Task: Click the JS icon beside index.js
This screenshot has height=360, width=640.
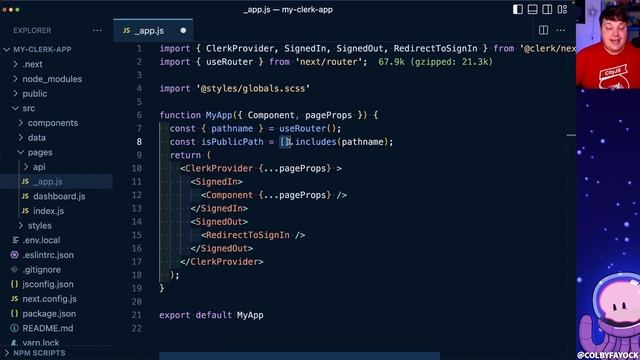Action: [25, 211]
